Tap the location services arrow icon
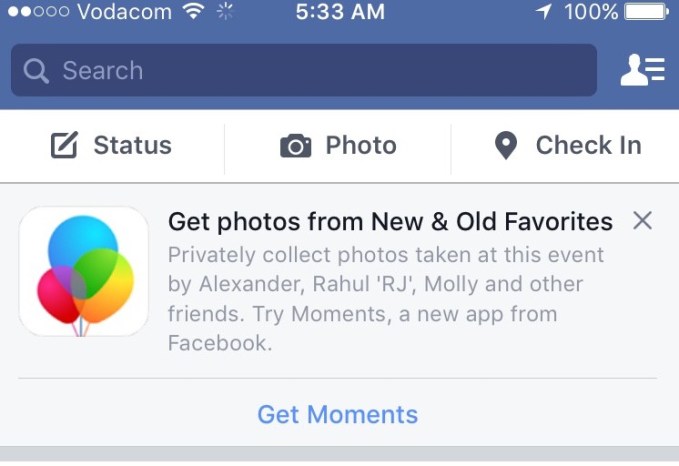The image size is (679, 466). tap(543, 13)
